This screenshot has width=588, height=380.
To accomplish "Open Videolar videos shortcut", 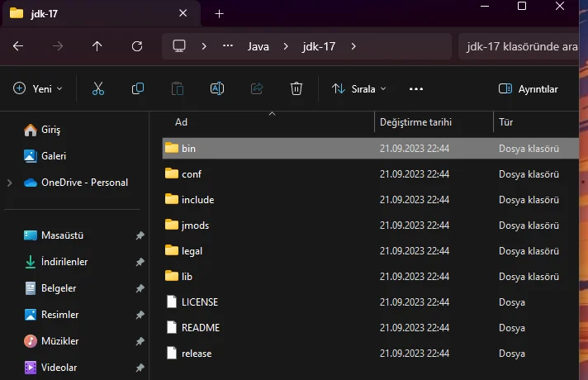I will [50, 368].
